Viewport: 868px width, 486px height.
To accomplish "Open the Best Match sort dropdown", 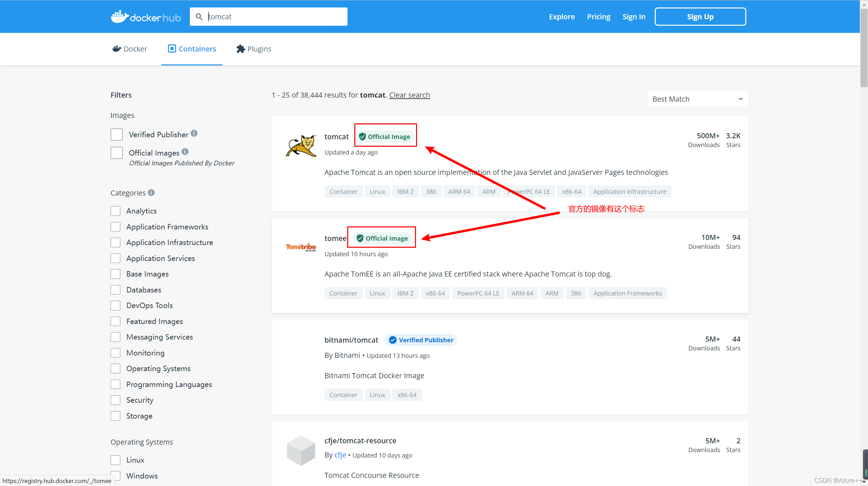I will (697, 99).
